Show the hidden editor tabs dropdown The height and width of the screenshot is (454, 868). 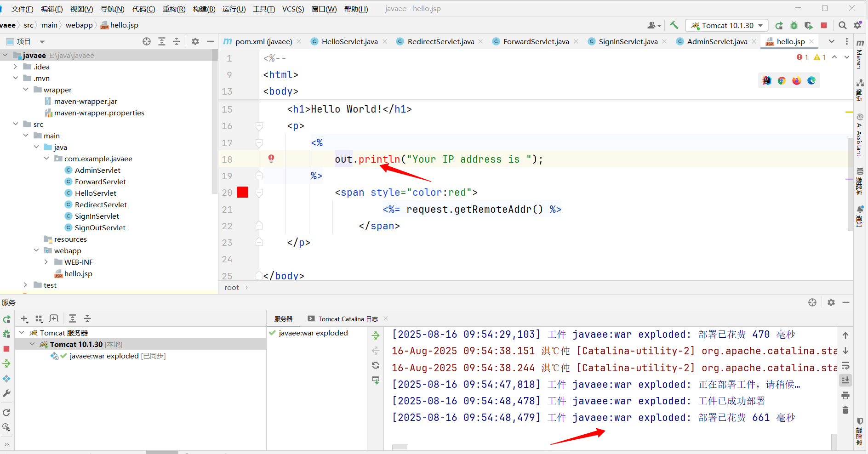coord(831,41)
